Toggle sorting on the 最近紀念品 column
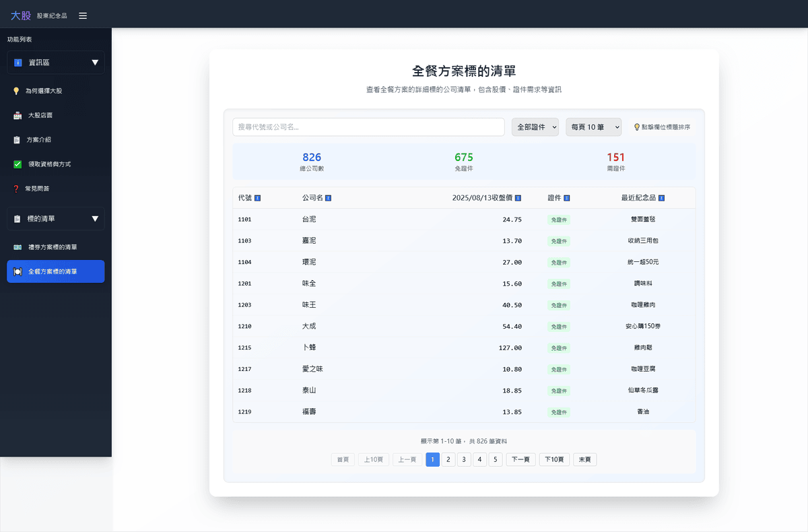 click(661, 197)
